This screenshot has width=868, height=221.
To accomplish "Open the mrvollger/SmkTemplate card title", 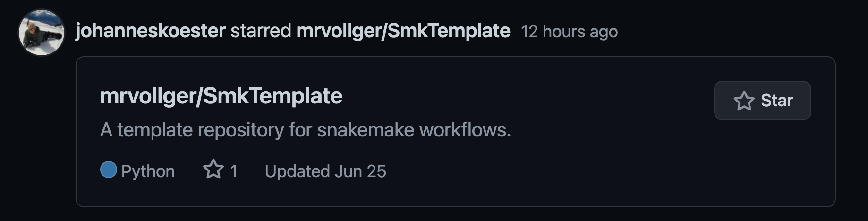I will coord(221,96).
